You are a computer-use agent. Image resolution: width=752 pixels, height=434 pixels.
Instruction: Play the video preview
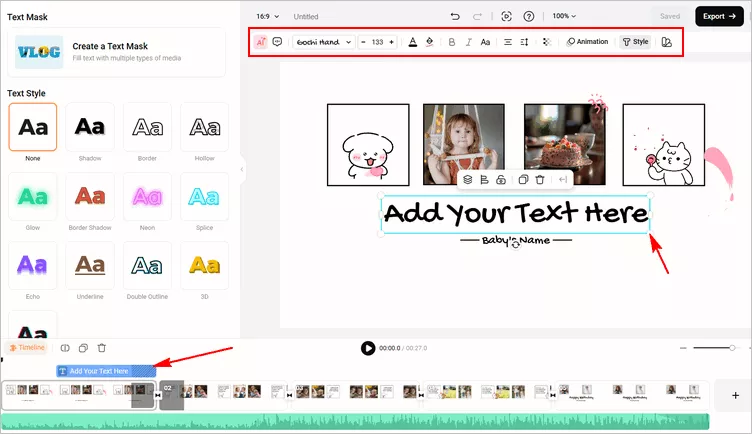[368, 348]
